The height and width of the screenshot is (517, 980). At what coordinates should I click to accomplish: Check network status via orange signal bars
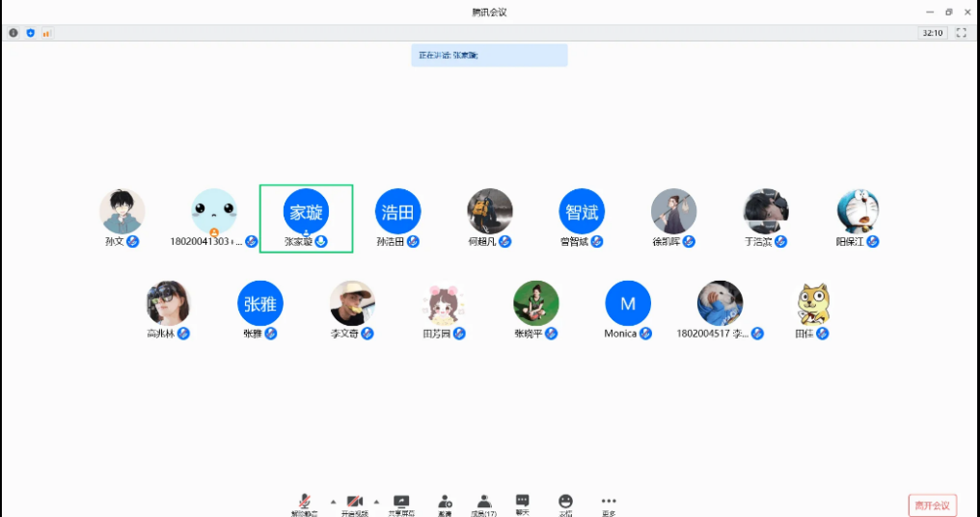46,33
